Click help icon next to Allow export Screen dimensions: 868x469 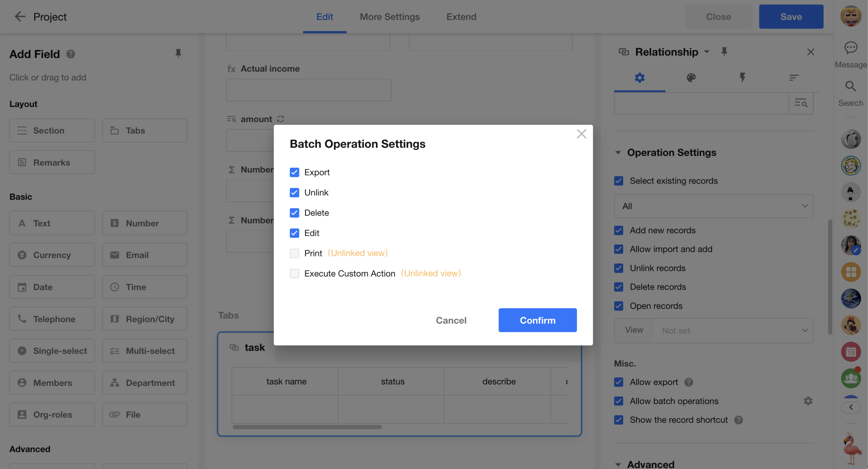tap(689, 382)
